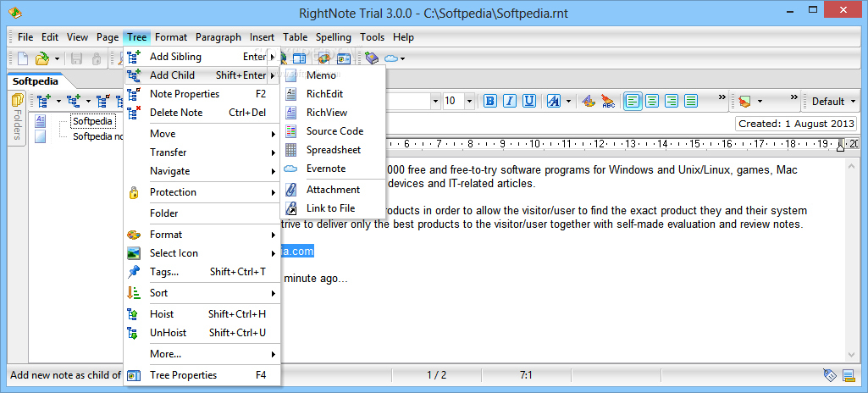Choose RichView from the Add Child submenu

click(333, 113)
